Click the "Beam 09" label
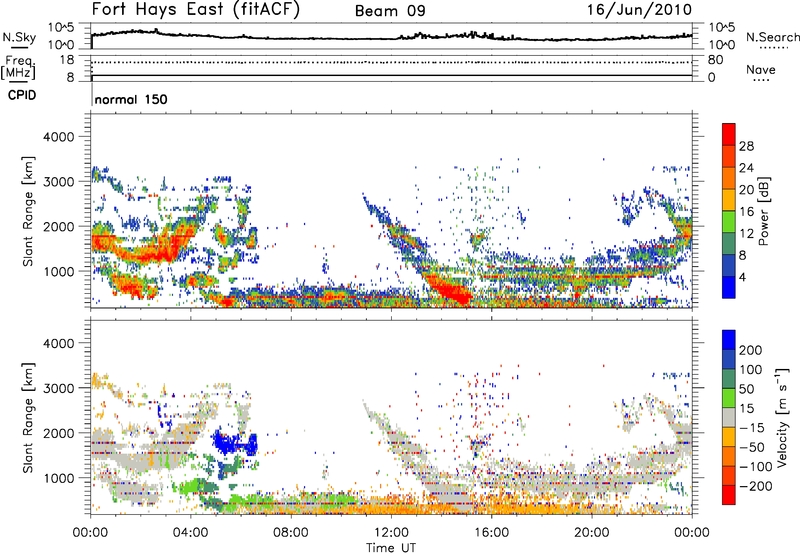This screenshot has height=554, width=800. 390,11
